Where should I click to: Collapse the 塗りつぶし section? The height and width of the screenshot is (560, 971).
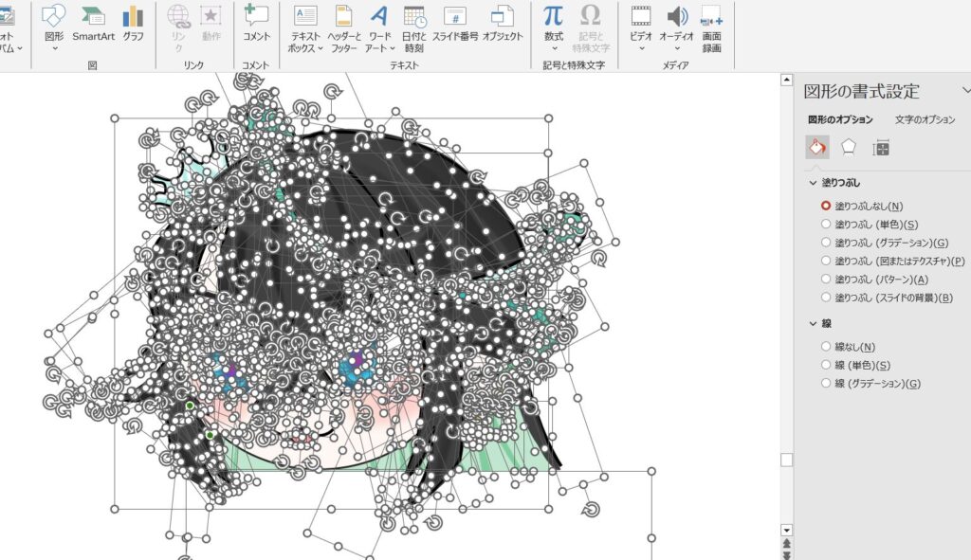[x=813, y=182]
